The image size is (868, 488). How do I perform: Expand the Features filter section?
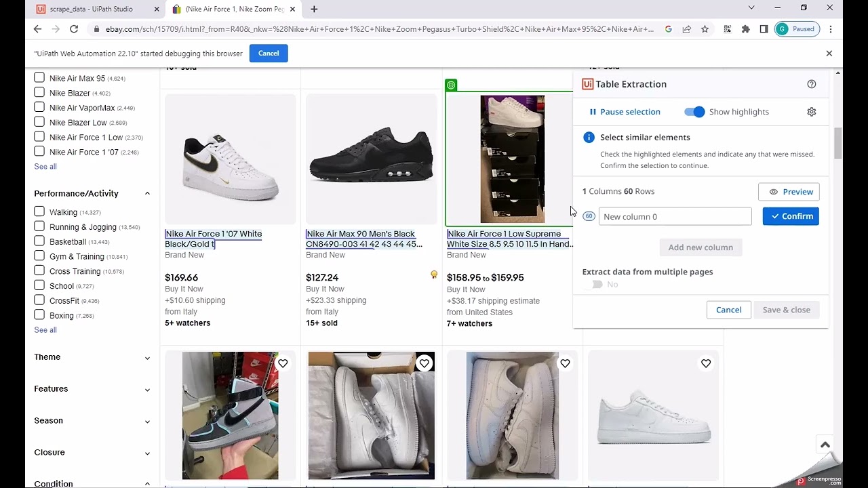147,390
